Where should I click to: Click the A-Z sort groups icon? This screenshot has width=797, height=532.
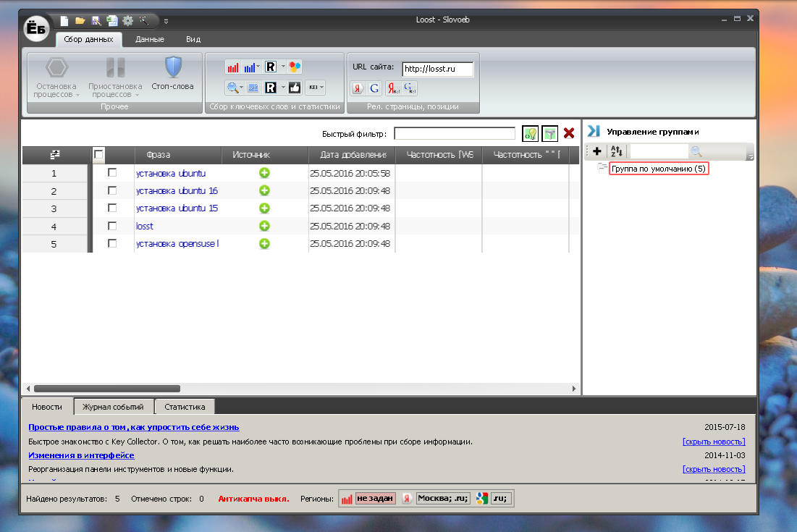click(616, 151)
